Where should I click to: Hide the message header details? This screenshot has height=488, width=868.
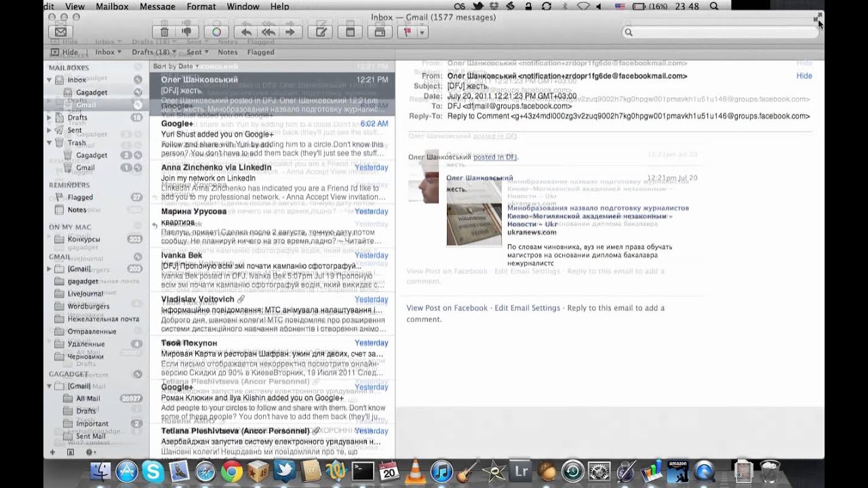804,76
